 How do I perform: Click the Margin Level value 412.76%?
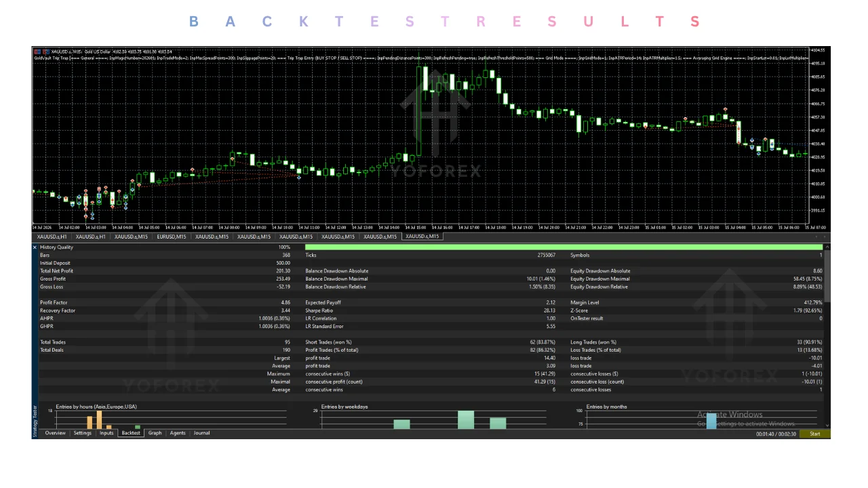click(812, 302)
